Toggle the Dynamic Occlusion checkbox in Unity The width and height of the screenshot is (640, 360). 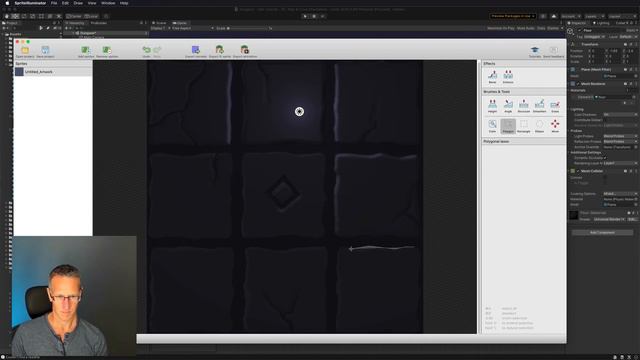(x=605, y=158)
